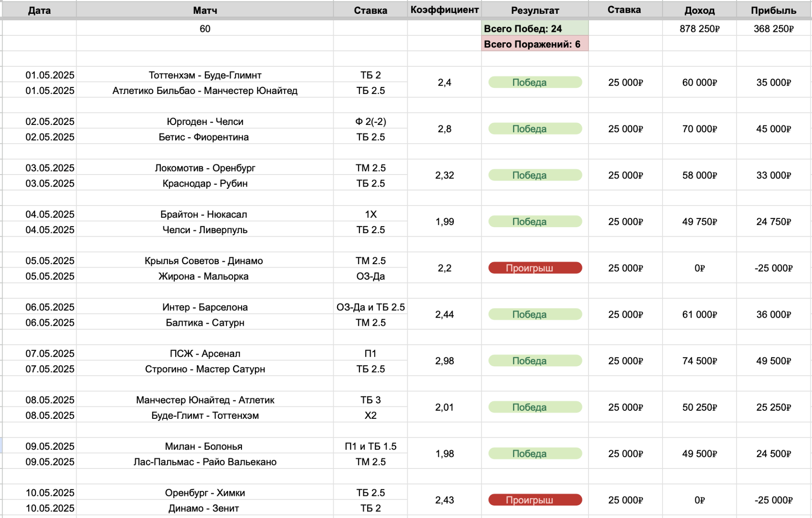Select the Результат column header
The image size is (812, 518).
coord(535,10)
